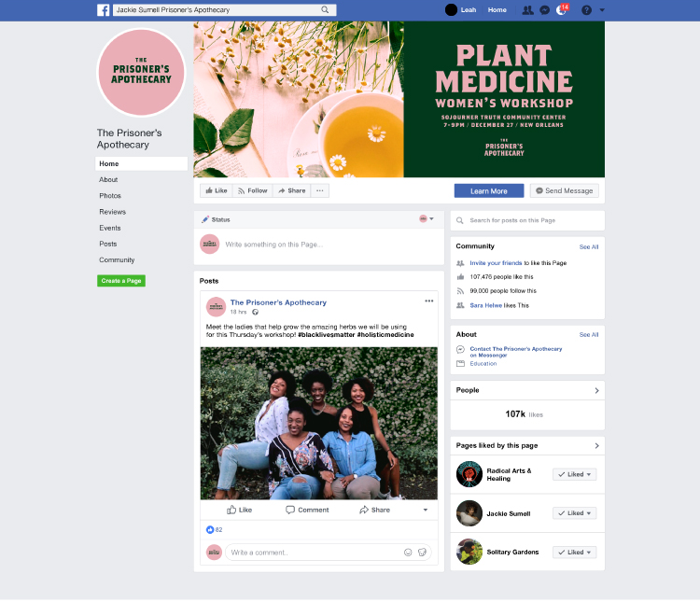Select Posts in the page sidebar
This screenshot has width=700, height=602.
coord(108,244)
